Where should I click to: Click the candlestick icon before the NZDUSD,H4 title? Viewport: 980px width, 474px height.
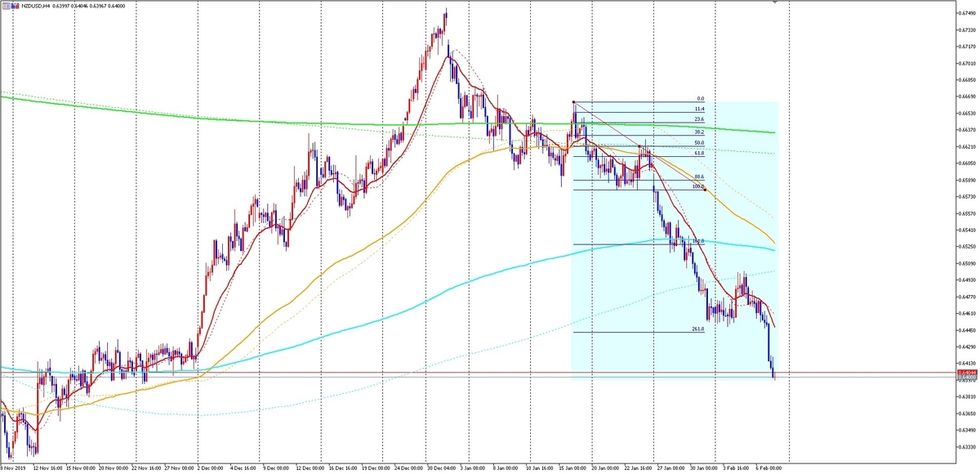coord(15,7)
